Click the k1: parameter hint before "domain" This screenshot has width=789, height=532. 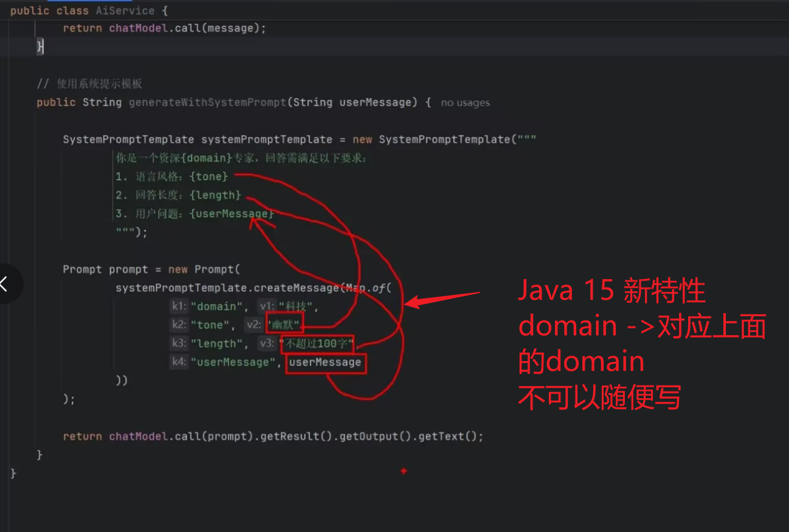(x=179, y=306)
